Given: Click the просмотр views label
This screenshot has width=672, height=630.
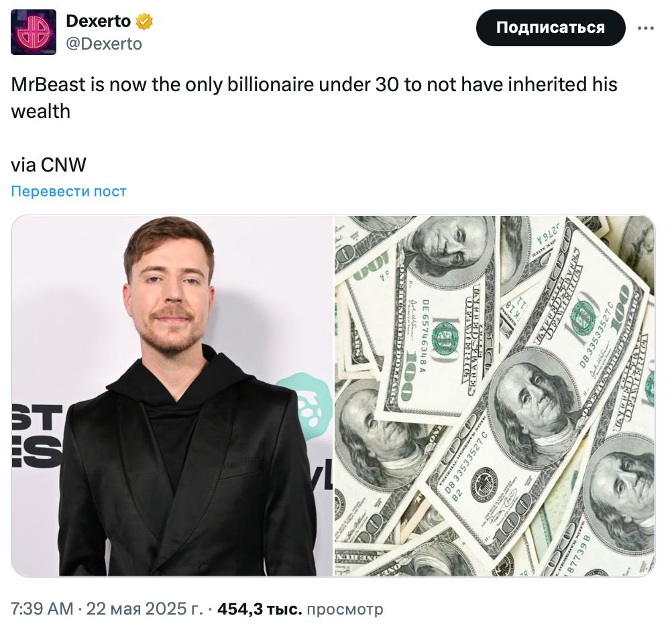Looking at the screenshot, I should click(x=345, y=609).
